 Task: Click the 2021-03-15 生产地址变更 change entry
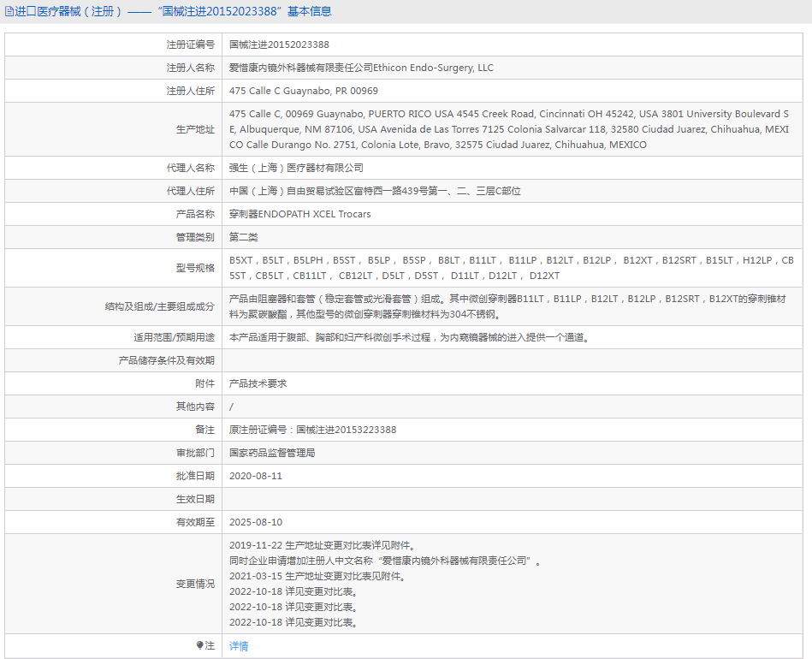[x=317, y=576]
